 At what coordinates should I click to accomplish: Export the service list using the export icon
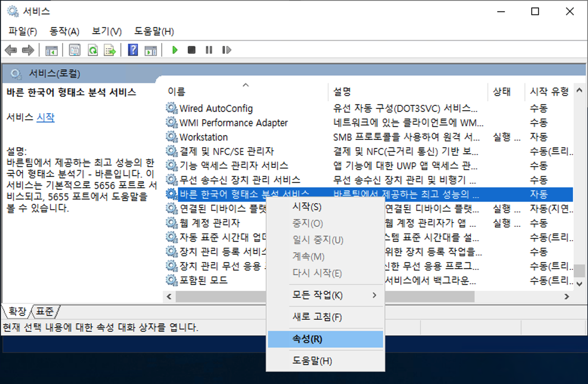[109, 50]
